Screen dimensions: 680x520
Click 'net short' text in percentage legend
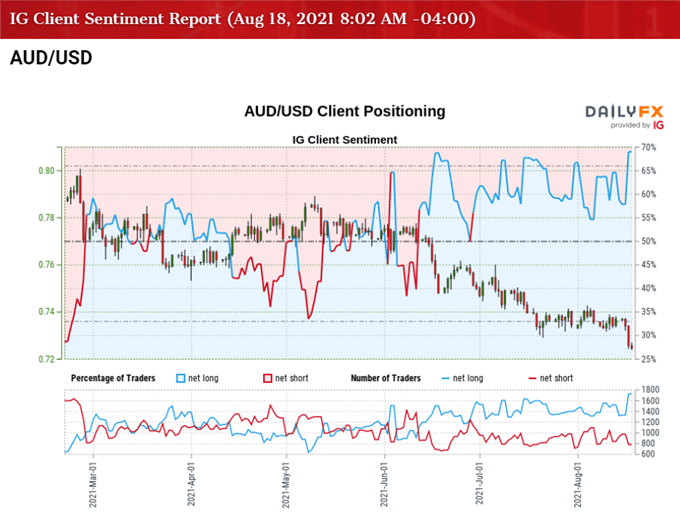point(291,378)
